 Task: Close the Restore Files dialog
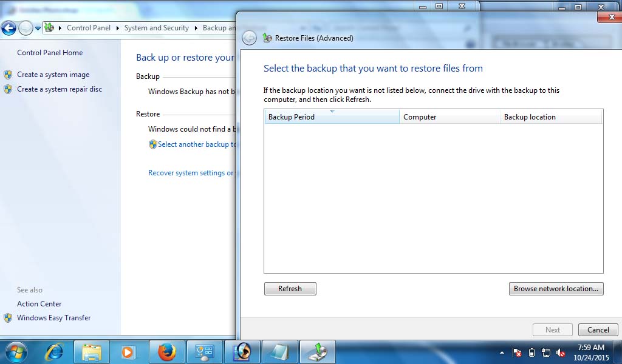tap(611, 17)
